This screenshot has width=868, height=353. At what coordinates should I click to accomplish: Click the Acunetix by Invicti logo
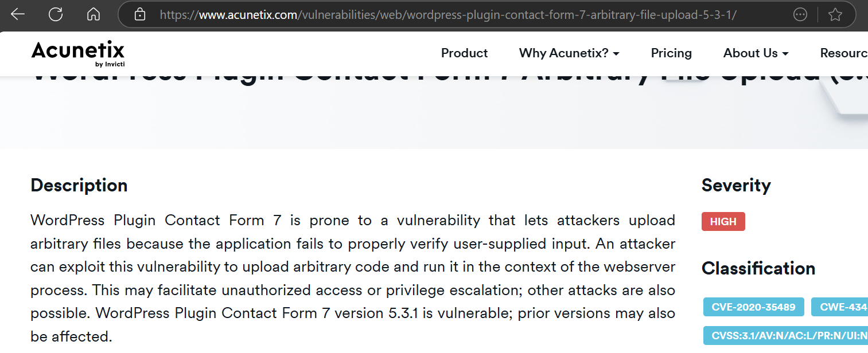pyautogui.click(x=78, y=54)
